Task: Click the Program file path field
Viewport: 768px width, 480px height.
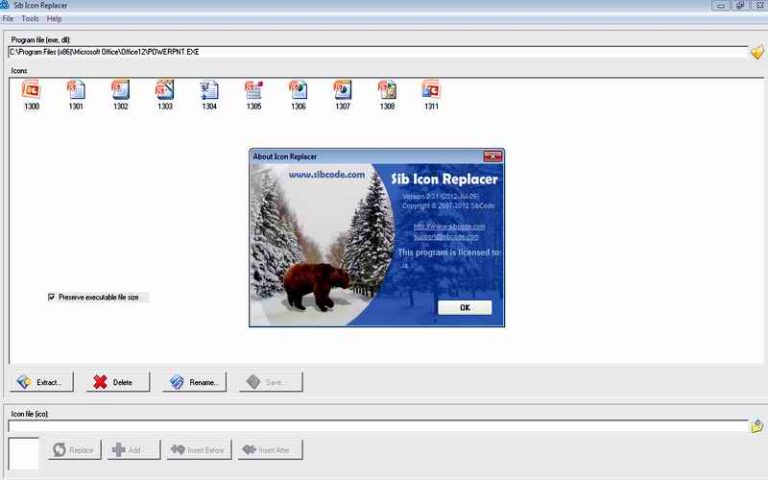Action: coord(377,52)
